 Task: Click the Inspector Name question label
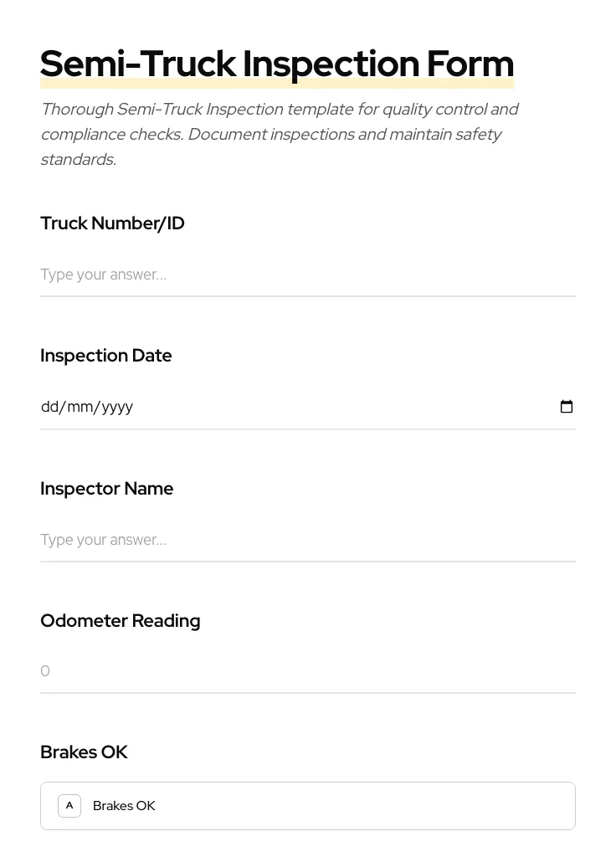pos(106,488)
